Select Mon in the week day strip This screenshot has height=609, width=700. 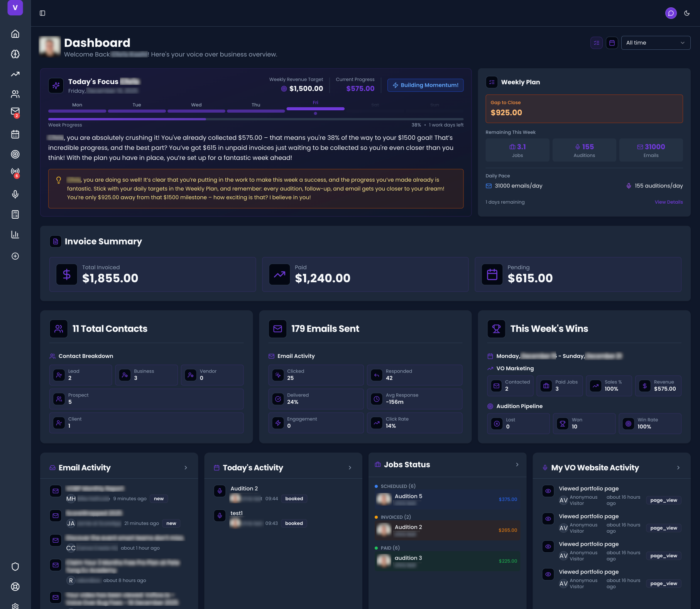tap(77, 108)
